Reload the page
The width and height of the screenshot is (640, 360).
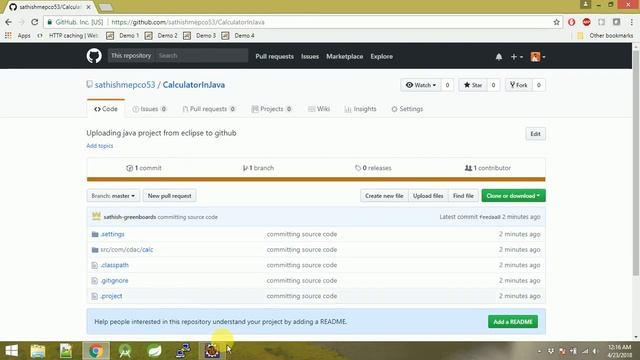(35, 22)
